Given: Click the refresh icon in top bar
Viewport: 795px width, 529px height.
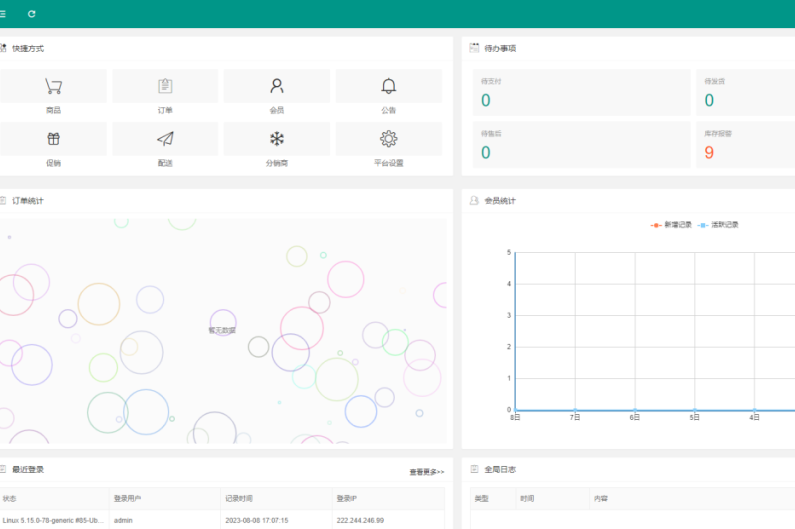Looking at the screenshot, I should [31, 14].
